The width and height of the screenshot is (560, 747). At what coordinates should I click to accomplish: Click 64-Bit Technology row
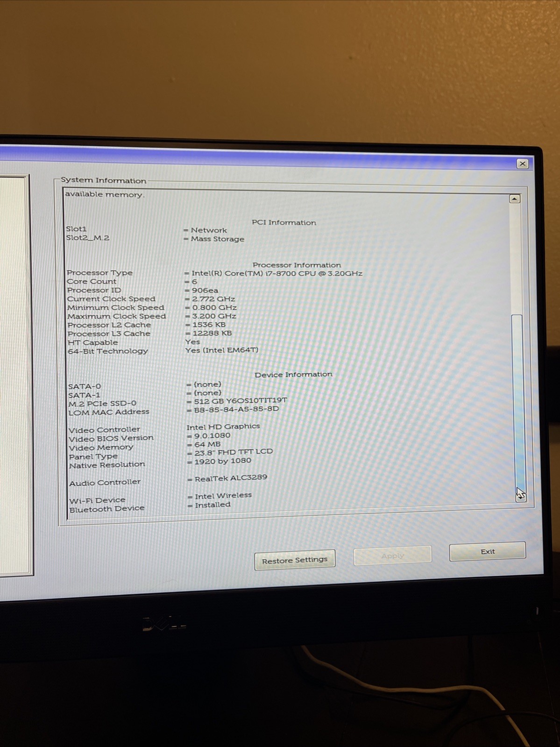pyautogui.click(x=163, y=350)
